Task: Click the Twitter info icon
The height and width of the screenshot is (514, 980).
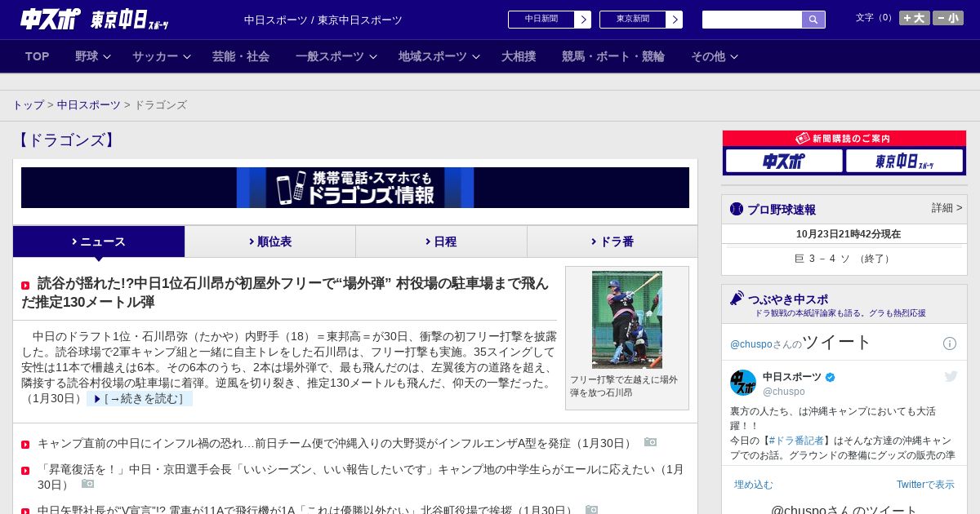Action: (x=950, y=343)
